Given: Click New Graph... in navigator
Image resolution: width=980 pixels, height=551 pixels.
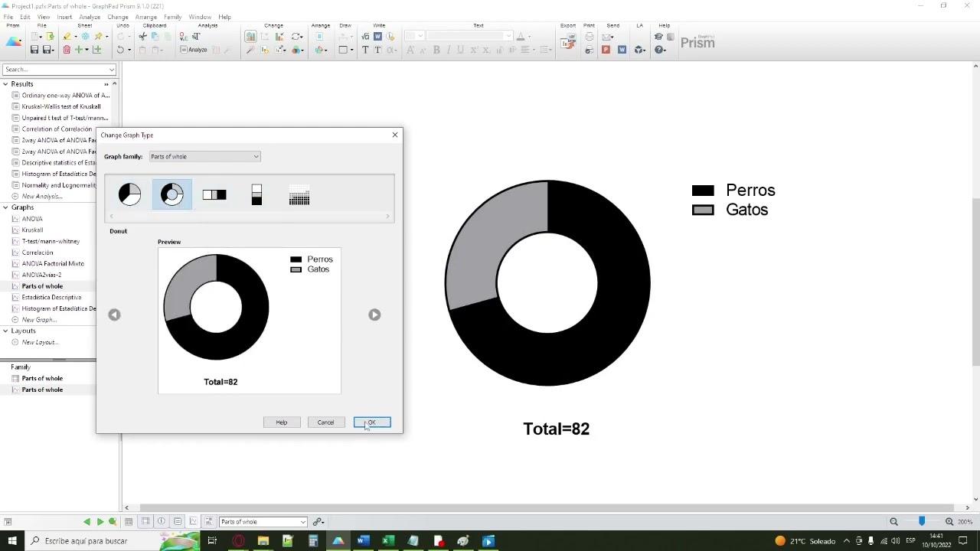Looking at the screenshot, I should click(x=39, y=320).
